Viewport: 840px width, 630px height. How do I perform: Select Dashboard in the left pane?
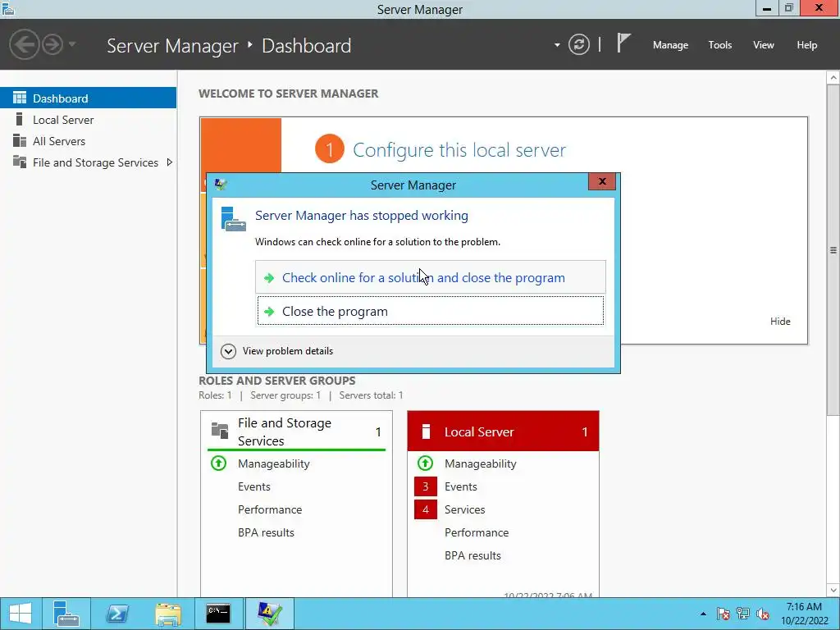(88, 98)
